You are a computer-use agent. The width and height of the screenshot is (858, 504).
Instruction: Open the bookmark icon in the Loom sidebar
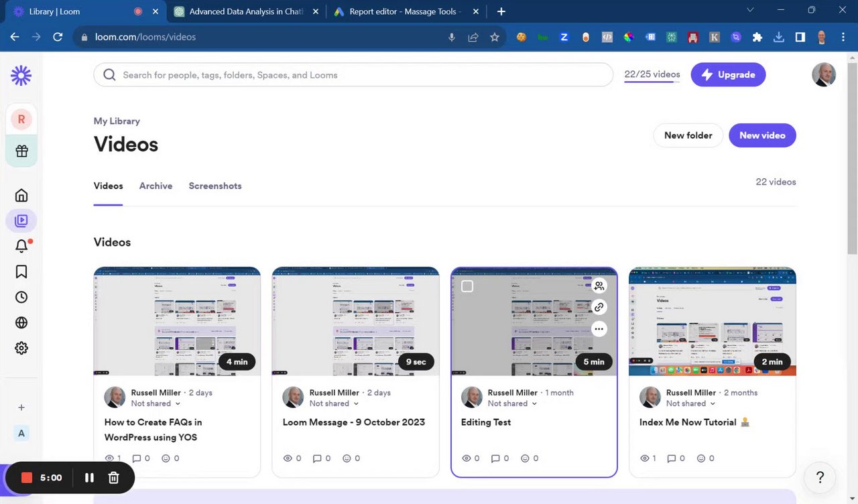pos(21,271)
